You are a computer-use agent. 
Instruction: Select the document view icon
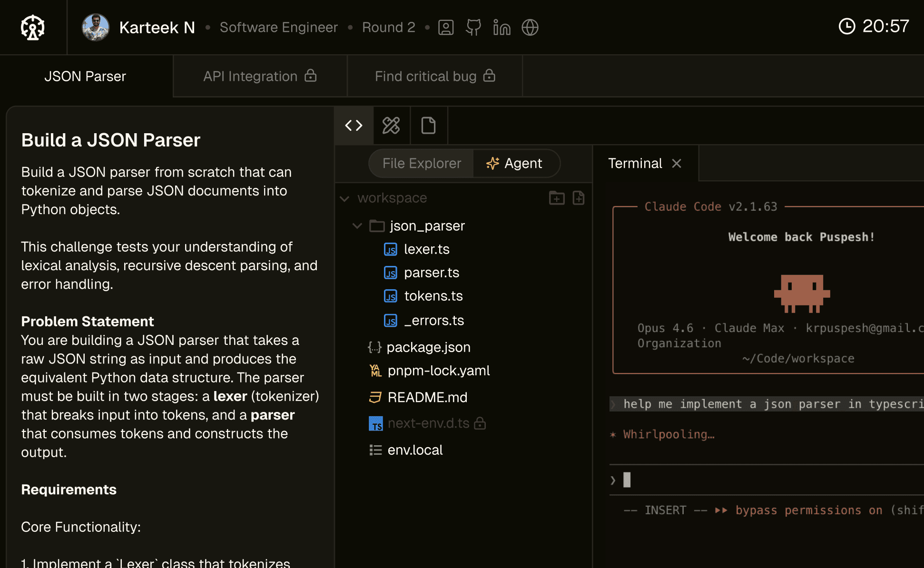point(428,126)
